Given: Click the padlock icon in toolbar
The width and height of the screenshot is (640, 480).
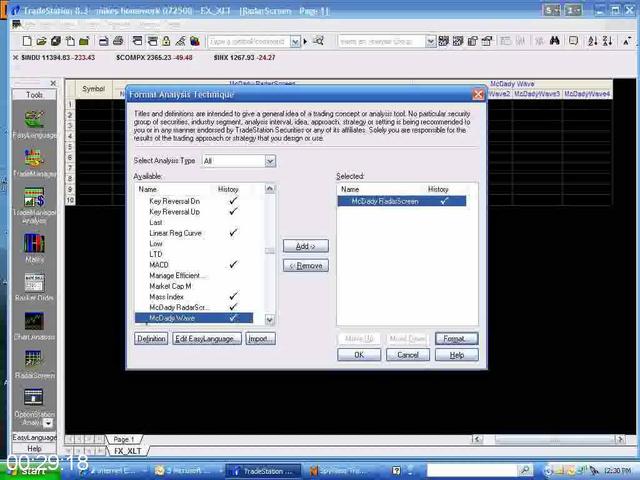Looking at the screenshot, I should click(x=166, y=41).
